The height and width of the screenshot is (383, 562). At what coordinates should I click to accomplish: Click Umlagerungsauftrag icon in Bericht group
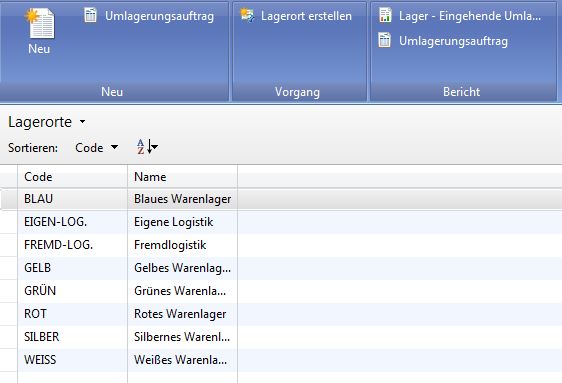click(385, 40)
